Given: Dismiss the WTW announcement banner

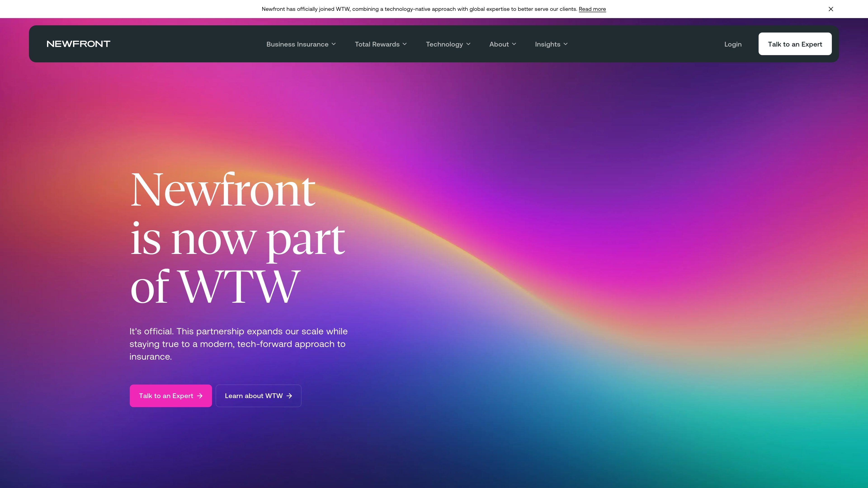Looking at the screenshot, I should pyautogui.click(x=831, y=9).
